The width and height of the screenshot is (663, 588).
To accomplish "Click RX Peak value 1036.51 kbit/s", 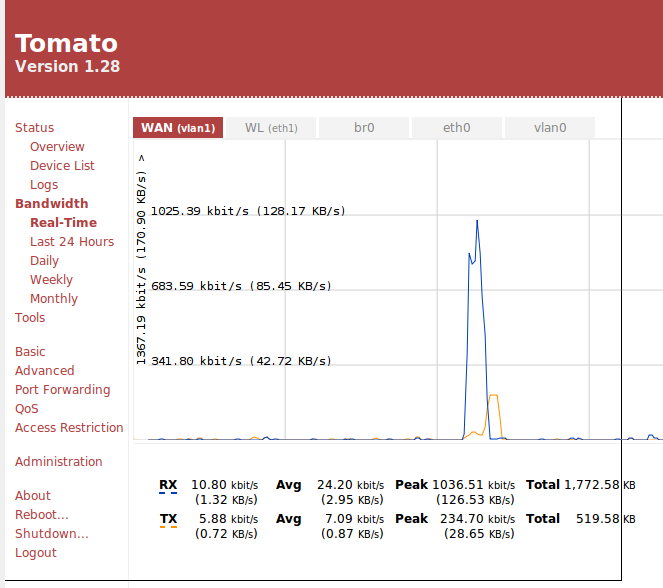I will [x=474, y=485].
